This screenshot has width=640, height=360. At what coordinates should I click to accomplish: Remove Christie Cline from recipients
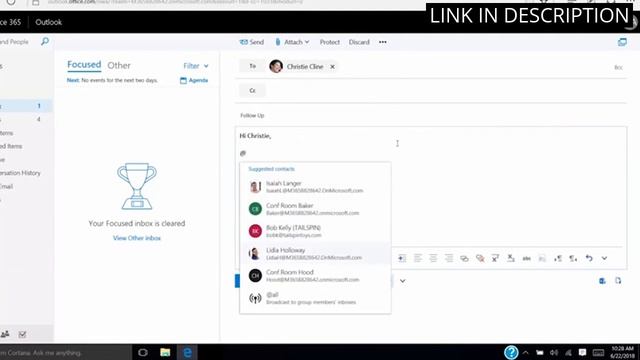[333, 67]
